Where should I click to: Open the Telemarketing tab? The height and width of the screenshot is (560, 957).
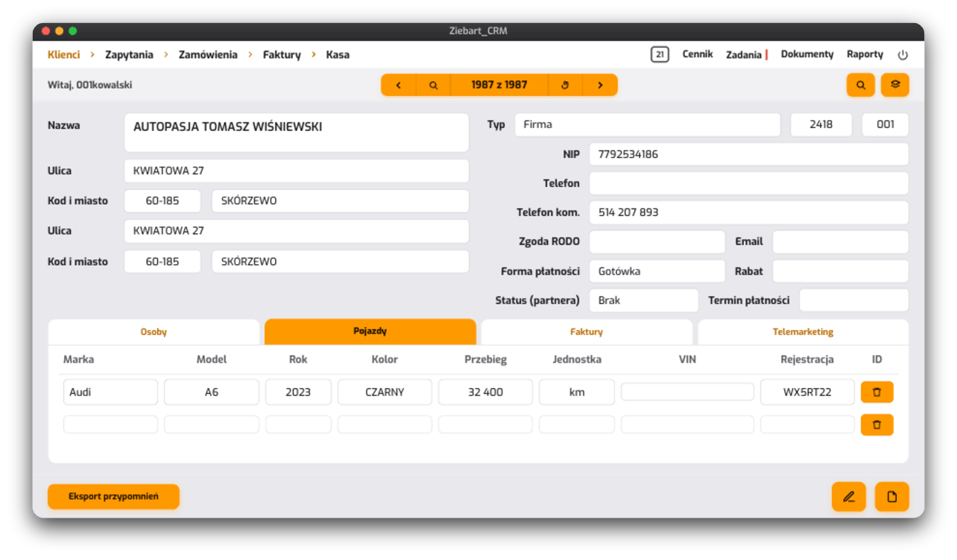(x=803, y=332)
